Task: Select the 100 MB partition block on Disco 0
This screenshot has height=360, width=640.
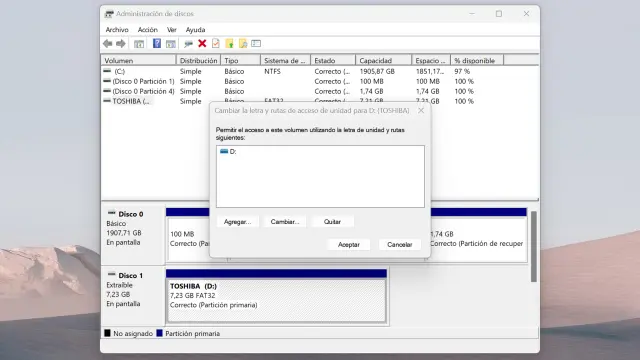Action: click(188, 239)
